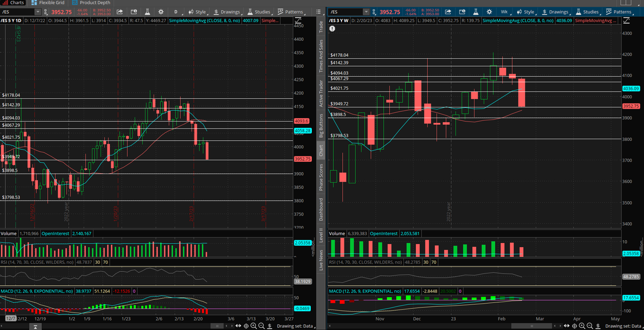Click the alert-info icon in left chart toolbar
The height and width of the screenshot is (330, 644).
coord(133,11)
